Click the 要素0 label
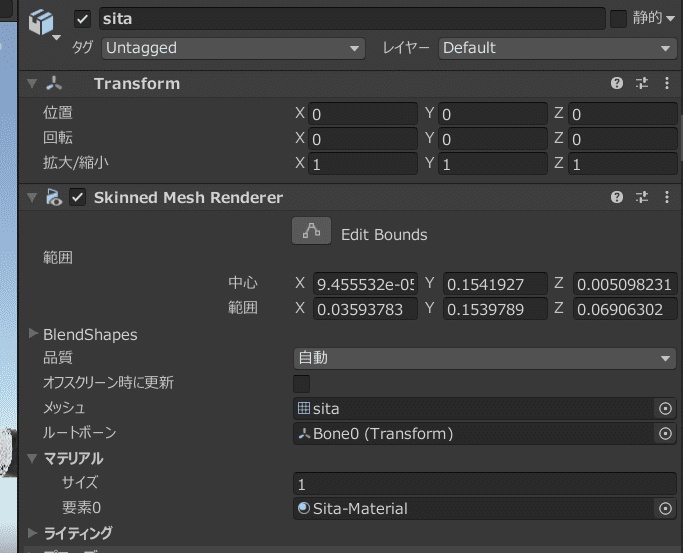This screenshot has width=683, height=553. (81, 507)
